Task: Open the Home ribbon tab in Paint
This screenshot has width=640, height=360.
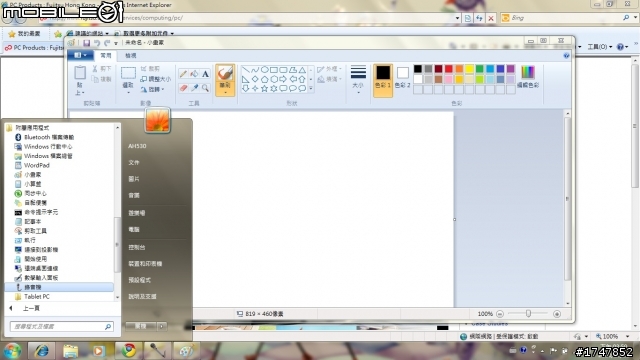Action: (106, 56)
